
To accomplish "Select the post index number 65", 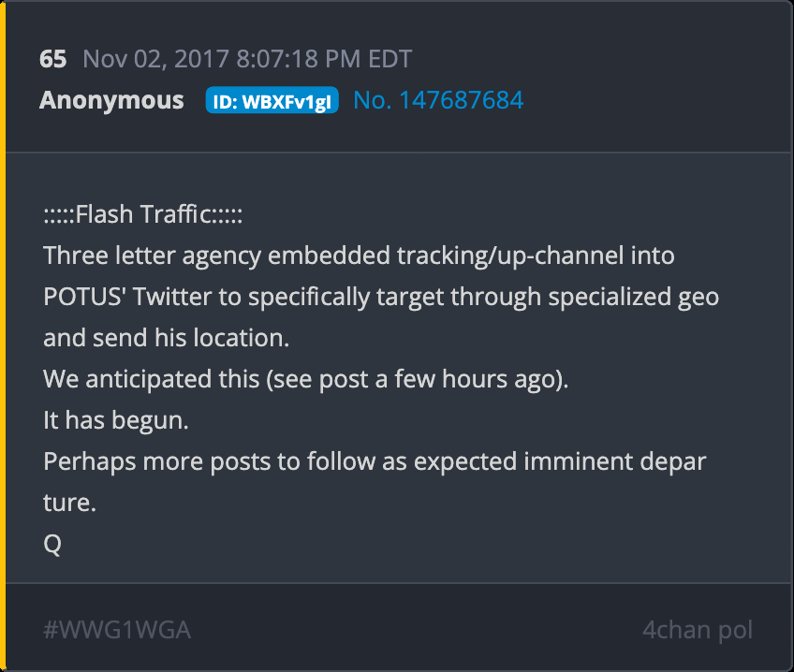I will [52, 59].
